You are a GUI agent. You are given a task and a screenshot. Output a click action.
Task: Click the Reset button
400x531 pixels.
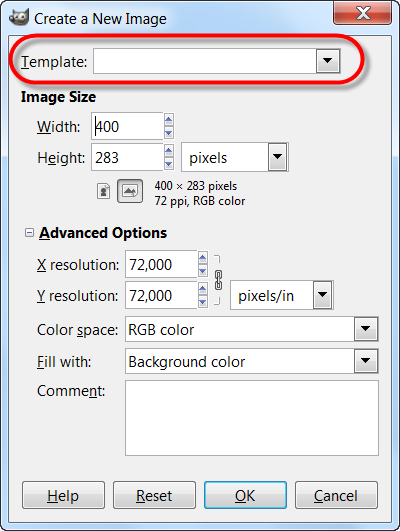(154, 495)
